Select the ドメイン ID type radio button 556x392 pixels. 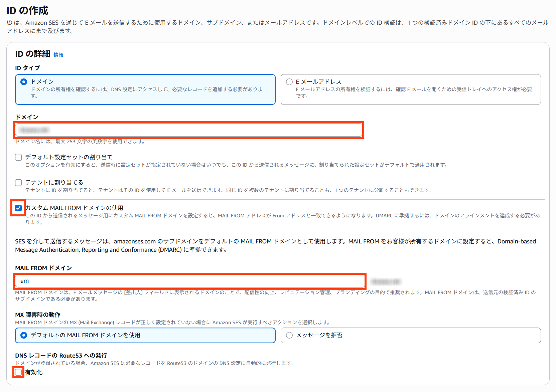(24, 82)
